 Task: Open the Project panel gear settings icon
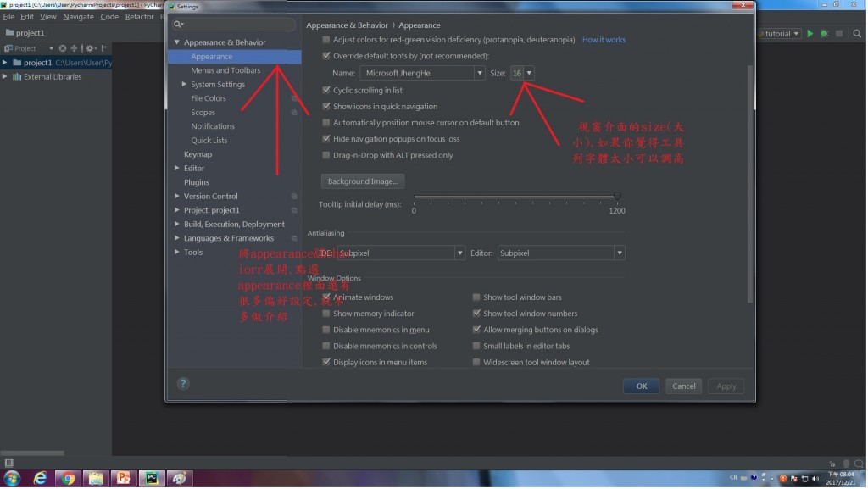pyautogui.click(x=90, y=48)
